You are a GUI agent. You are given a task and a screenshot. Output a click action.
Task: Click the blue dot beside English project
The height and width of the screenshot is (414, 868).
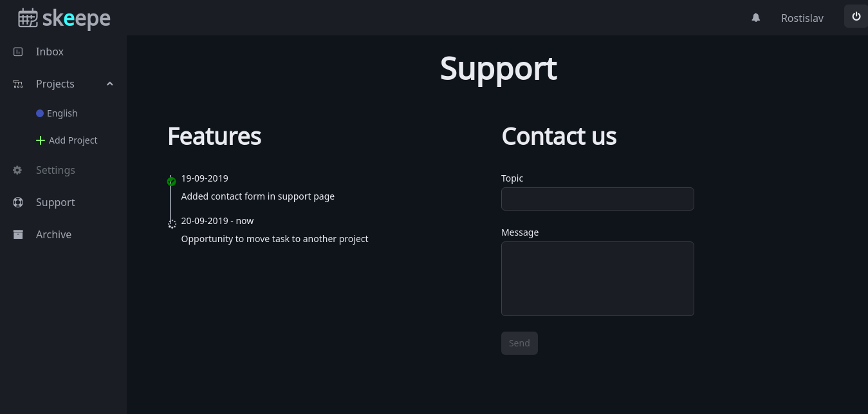pos(40,113)
